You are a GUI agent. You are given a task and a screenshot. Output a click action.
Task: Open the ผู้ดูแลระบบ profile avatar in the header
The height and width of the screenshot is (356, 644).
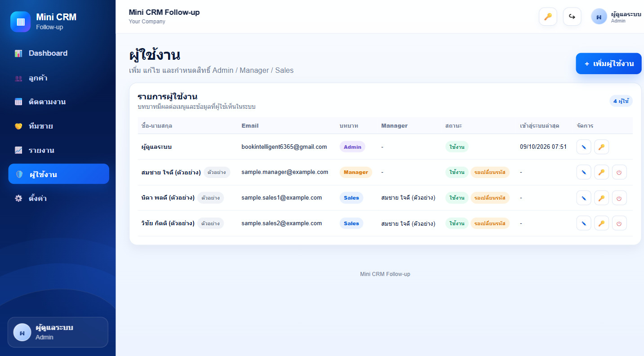[x=599, y=17]
